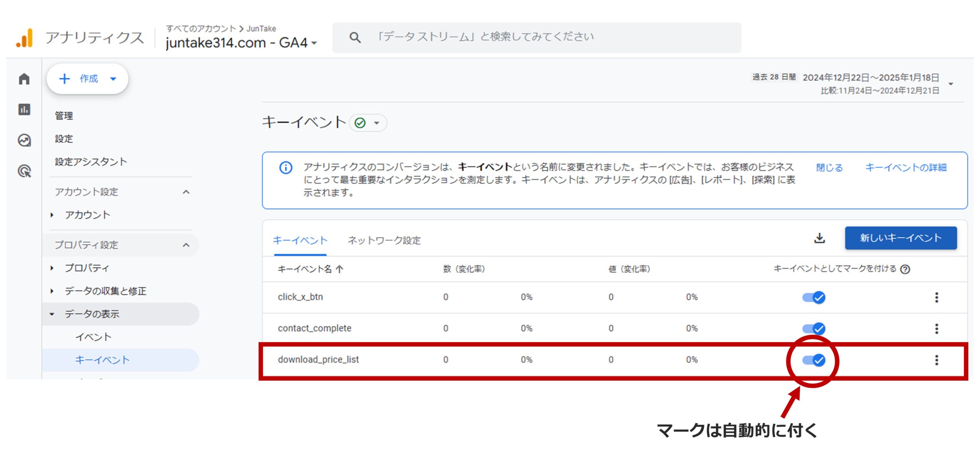Open the Admin magnifier icon in the sidebar
Viewport: 980px width, 455px height.
[x=24, y=168]
